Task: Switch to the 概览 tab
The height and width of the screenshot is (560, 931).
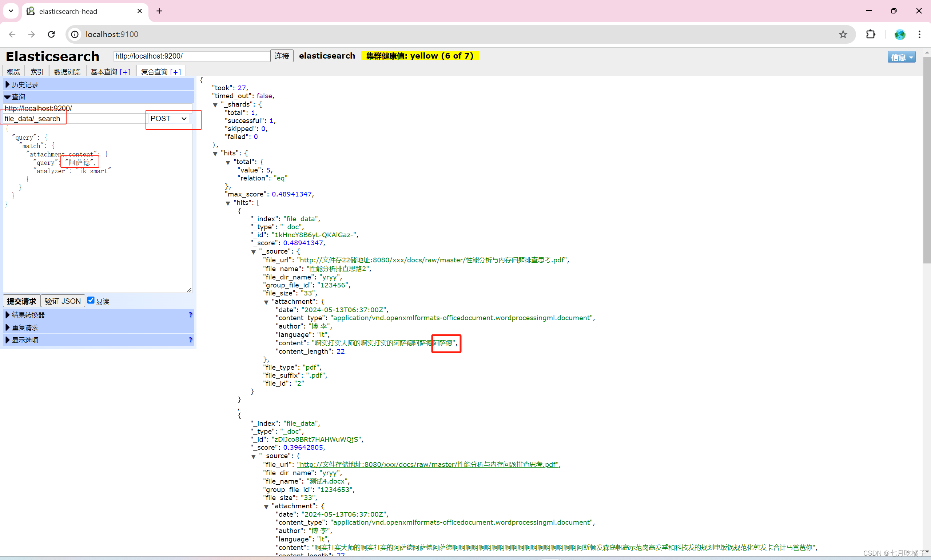Action: pos(13,72)
